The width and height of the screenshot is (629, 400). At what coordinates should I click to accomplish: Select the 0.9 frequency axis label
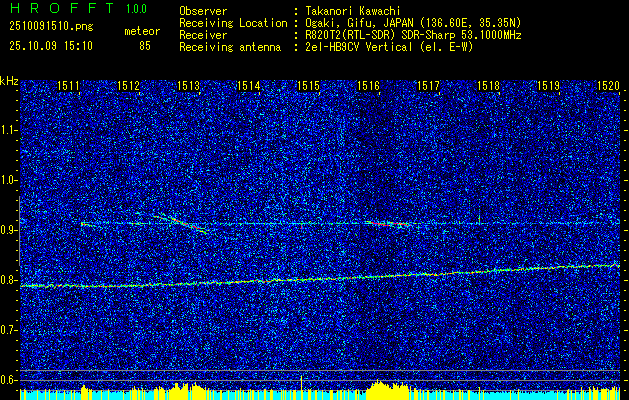point(9,230)
